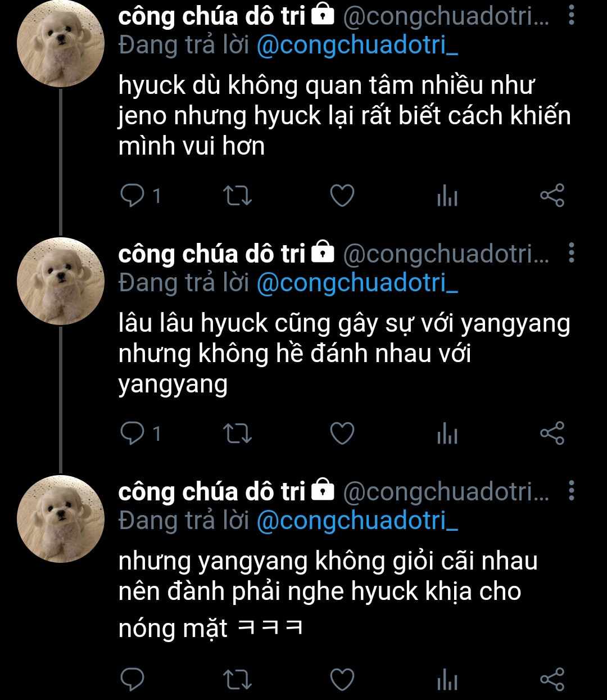Reply to the tweet about gây sự với yangyang
The height and width of the screenshot is (700, 607).
coord(133,433)
